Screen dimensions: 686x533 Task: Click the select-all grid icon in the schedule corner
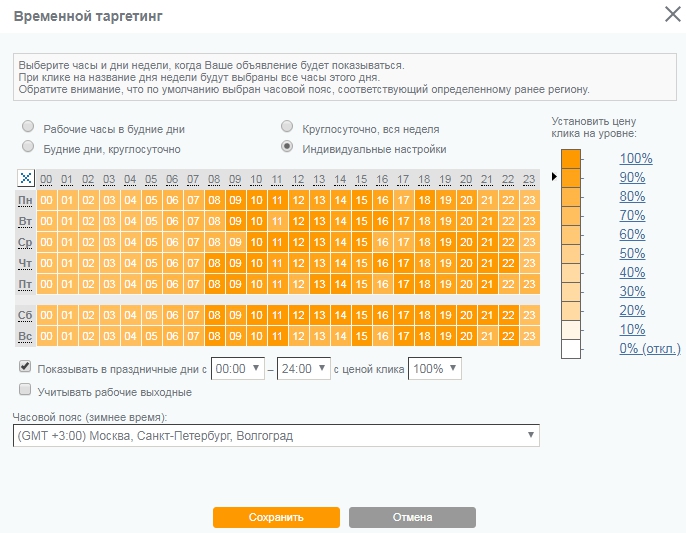click(x=26, y=179)
